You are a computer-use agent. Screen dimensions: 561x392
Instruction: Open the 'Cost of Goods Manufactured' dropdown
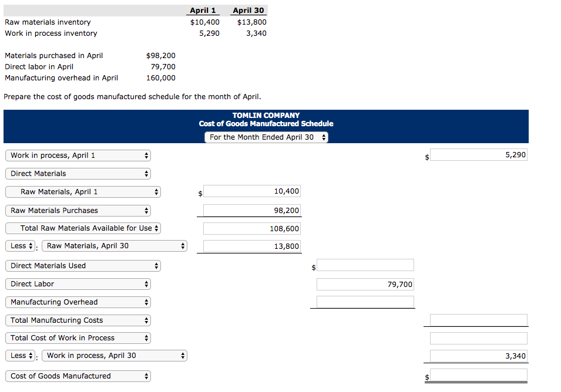78,376
